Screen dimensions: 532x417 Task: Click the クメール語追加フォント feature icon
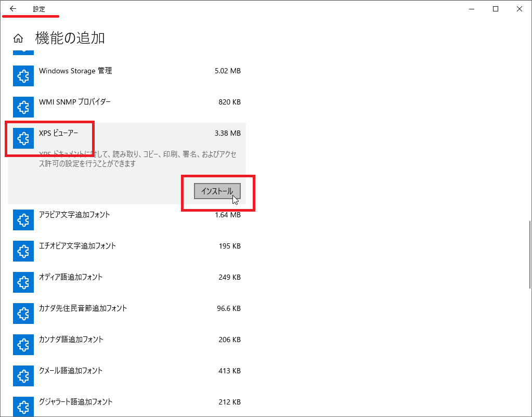23,376
